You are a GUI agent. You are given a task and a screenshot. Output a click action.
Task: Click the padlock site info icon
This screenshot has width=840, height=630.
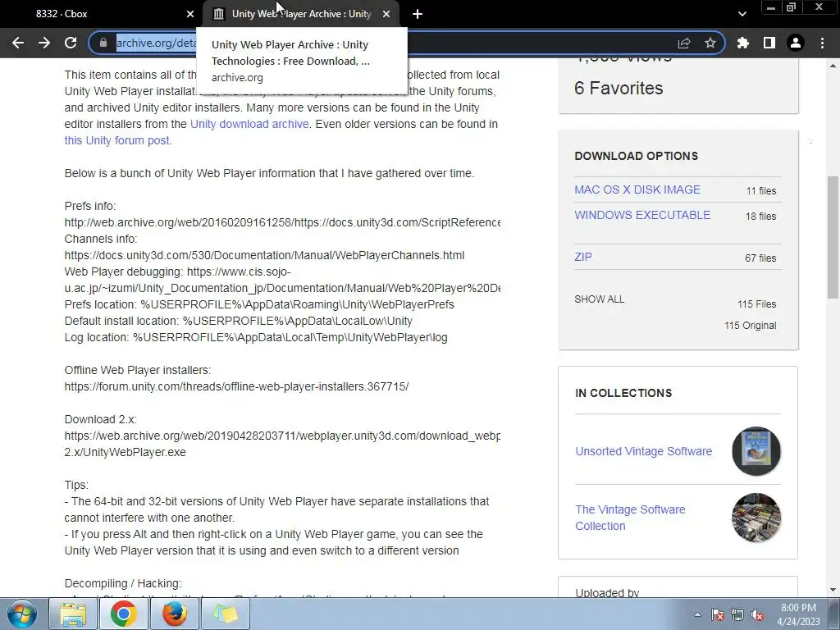pyautogui.click(x=103, y=43)
